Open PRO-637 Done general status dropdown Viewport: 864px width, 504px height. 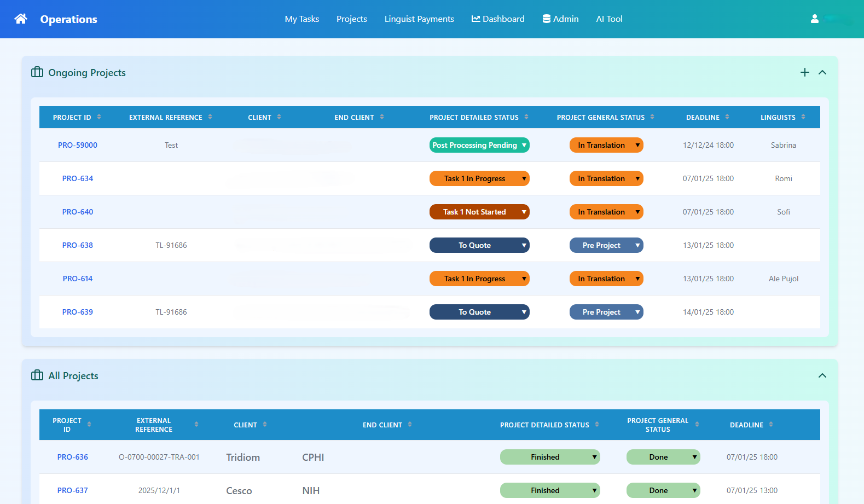(663, 490)
